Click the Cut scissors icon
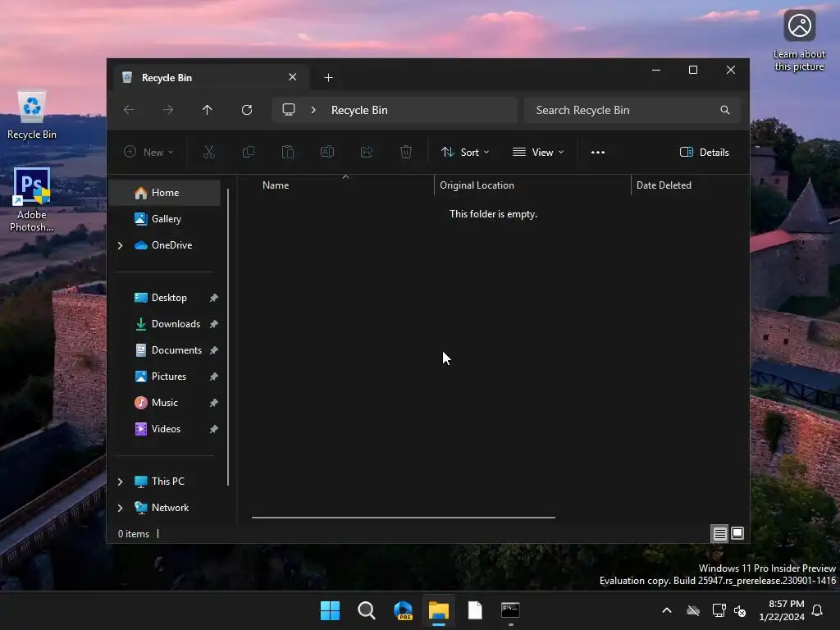 [x=209, y=152]
